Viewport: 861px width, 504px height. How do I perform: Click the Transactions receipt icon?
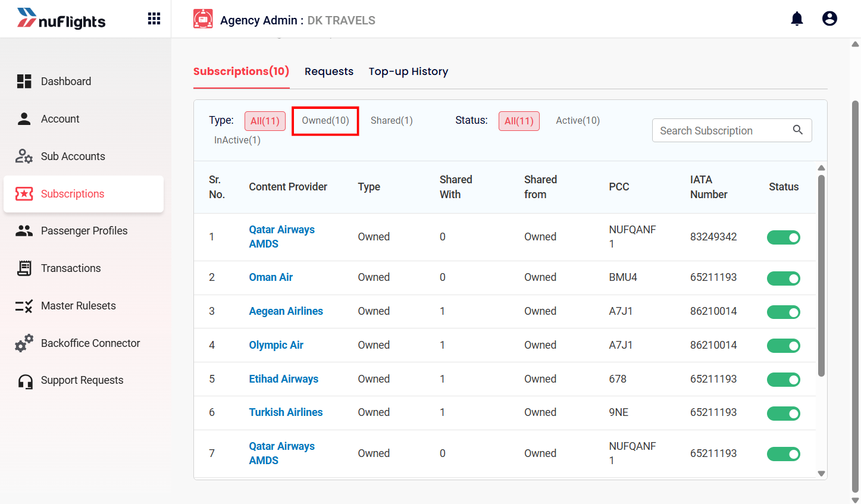pos(24,268)
